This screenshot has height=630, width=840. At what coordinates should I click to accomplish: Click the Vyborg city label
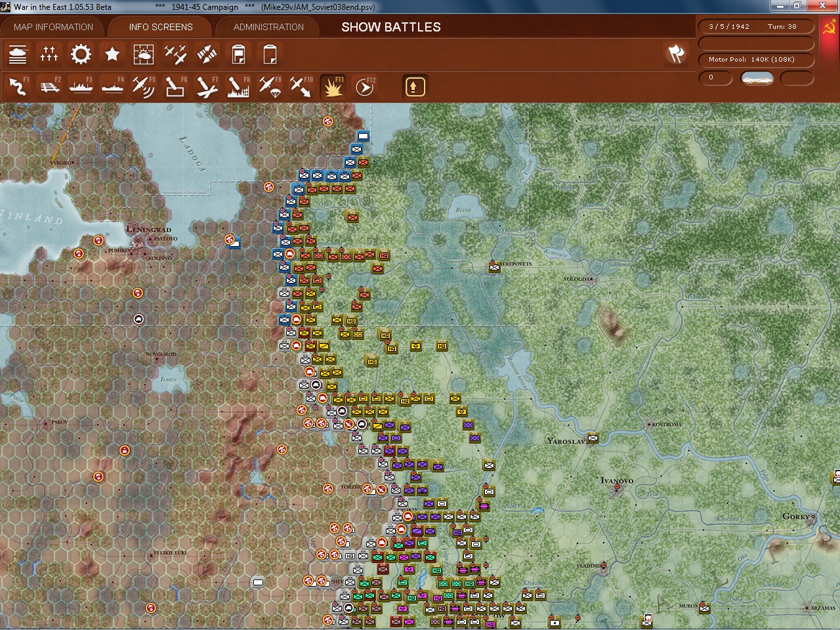[x=60, y=161]
